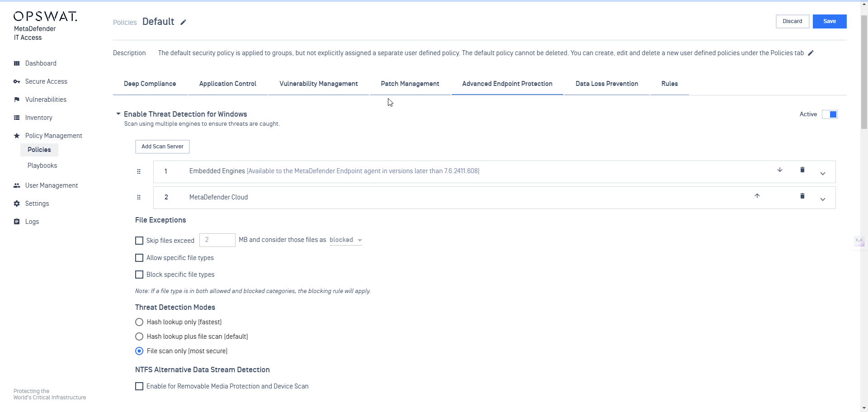This screenshot has height=412, width=868.
Task: Click the Settings gear icon
Action: 17,204
